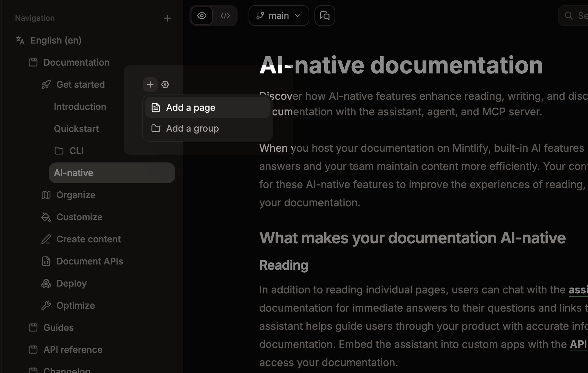The image size is (588, 373).
Task: Open the Quickstart page
Action: tap(76, 129)
